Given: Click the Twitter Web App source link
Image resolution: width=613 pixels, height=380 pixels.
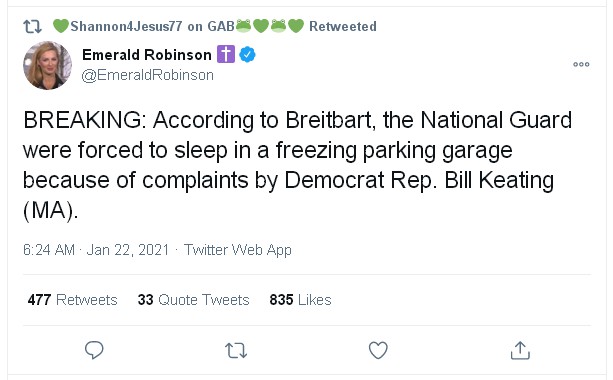Looking at the screenshot, I should click(x=238, y=250).
